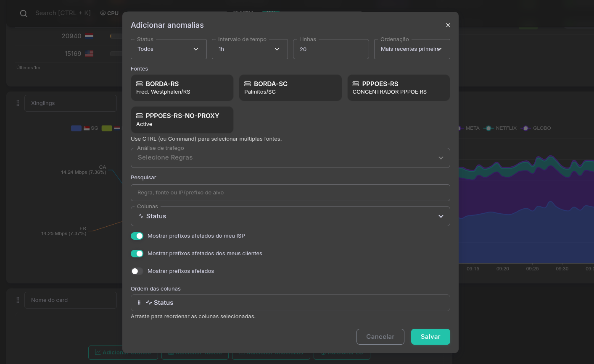Enable Mostrar prefixos afetados switch
Viewport: 594px width, 364px height.
tap(137, 271)
